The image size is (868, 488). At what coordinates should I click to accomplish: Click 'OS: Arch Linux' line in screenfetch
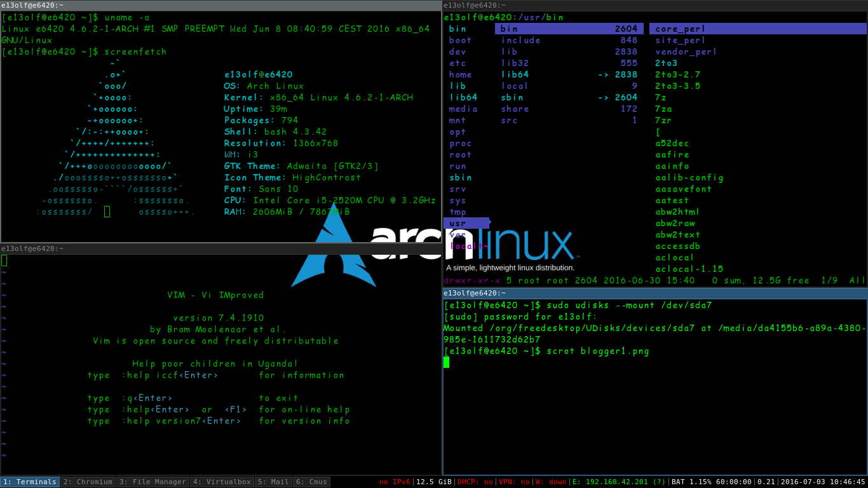(x=264, y=86)
